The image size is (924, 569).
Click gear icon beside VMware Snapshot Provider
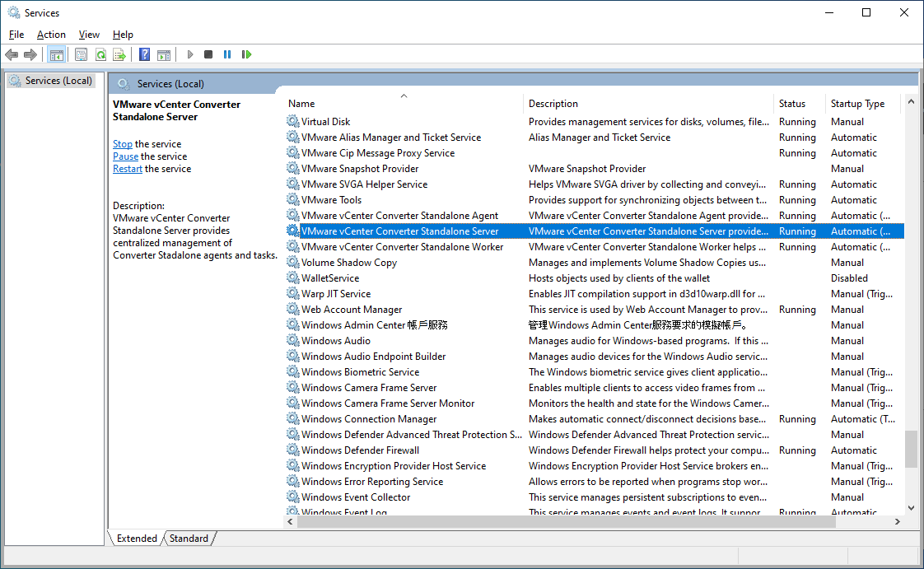tap(293, 169)
